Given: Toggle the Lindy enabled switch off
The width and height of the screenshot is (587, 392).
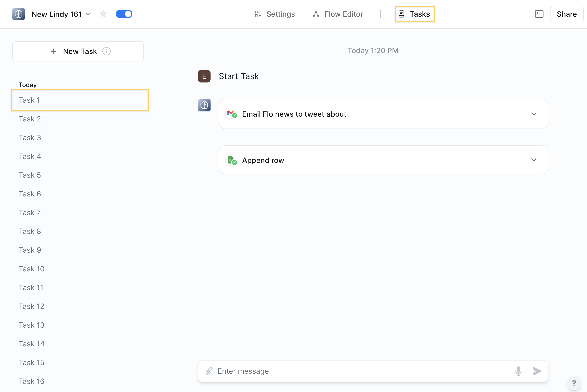Looking at the screenshot, I should click(x=124, y=14).
